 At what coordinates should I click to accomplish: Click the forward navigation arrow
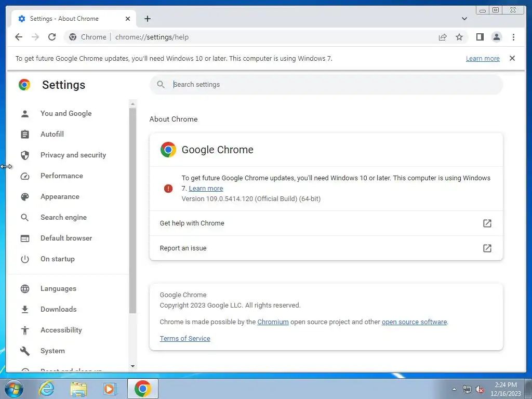pos(35,37)
